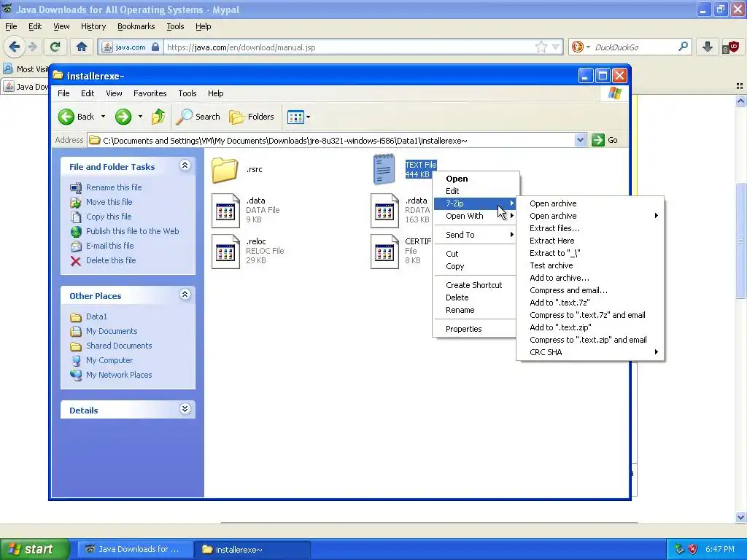Choose Delete in context menu

[x=457, y=297]
